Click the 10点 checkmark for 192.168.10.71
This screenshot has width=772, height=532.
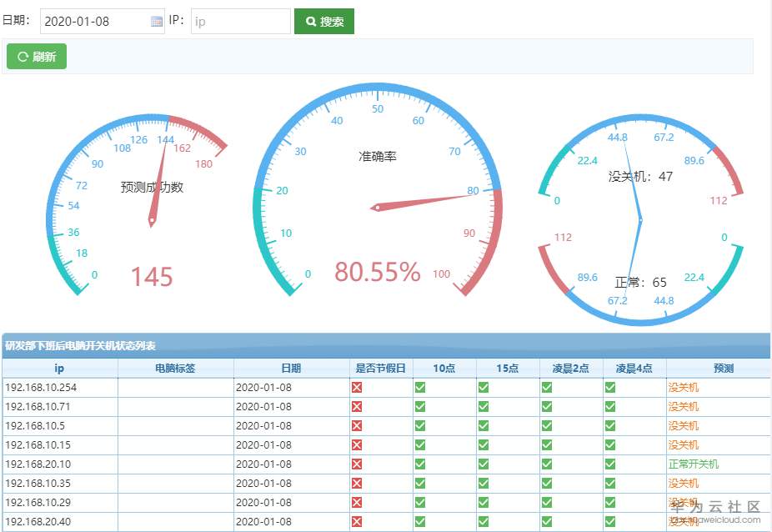click(x=420, y=406)
